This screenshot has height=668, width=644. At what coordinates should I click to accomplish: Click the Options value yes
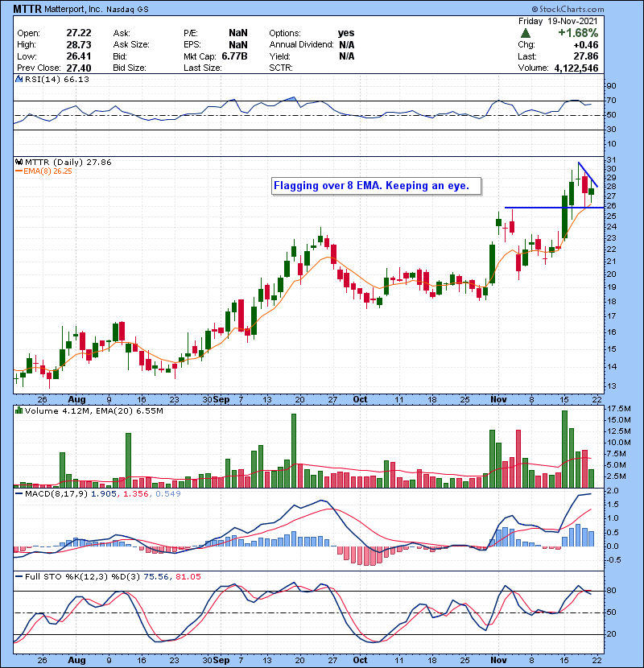click(346, 33)
